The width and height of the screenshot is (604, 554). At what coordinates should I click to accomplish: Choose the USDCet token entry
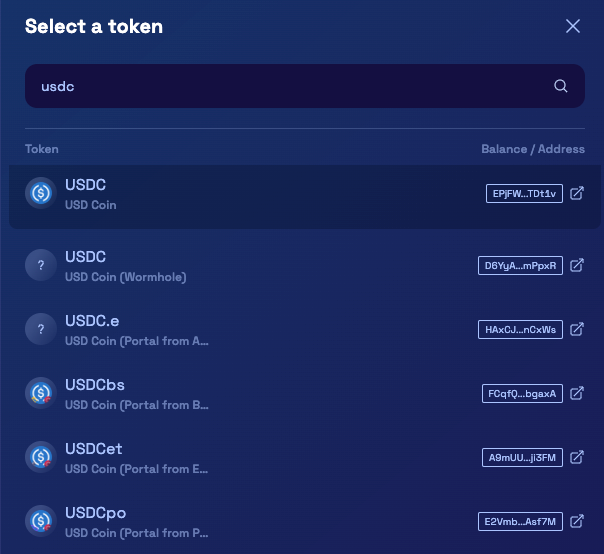[x=305, y=457]
